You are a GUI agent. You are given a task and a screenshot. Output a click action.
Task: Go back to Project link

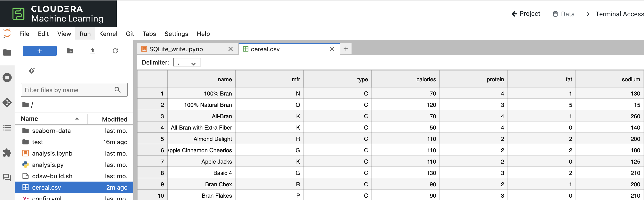[526, 14]
